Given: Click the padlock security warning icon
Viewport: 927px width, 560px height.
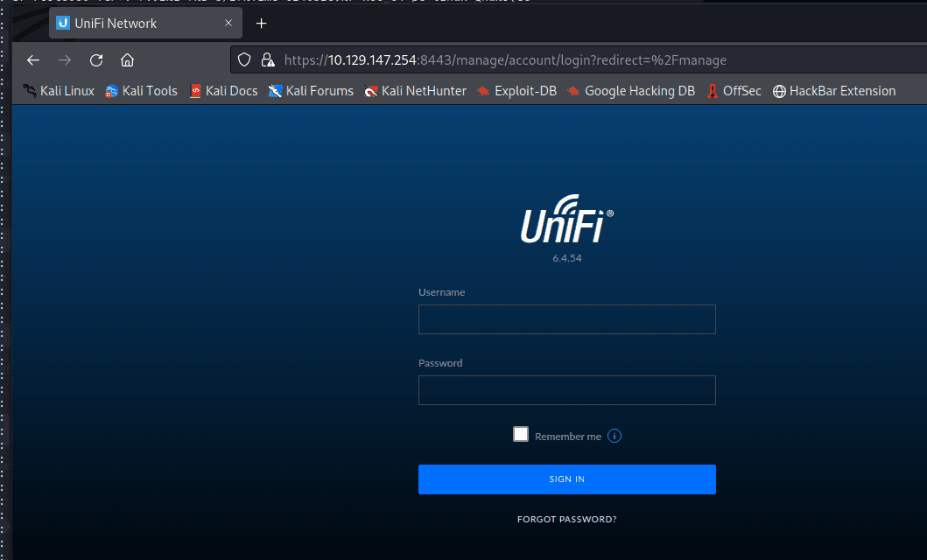Looking at the screenshot, I should [x=268, y=60].
